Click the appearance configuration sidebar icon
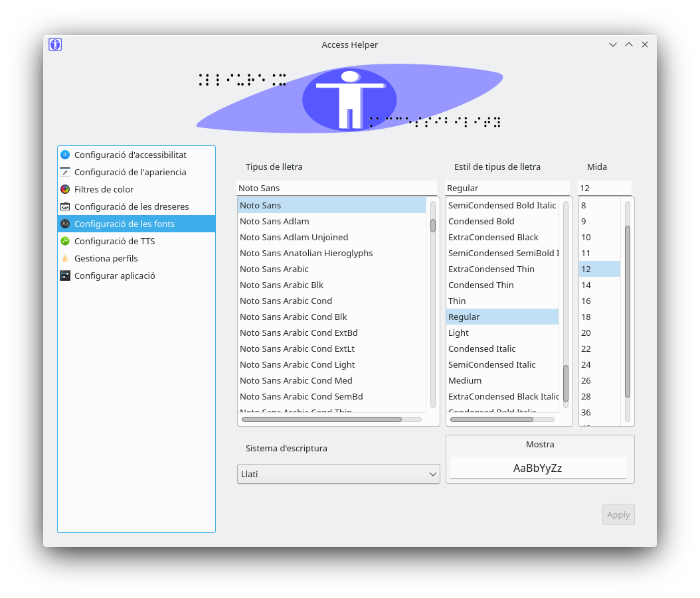This screenshot has width=700, height=598. coord(65,172)
